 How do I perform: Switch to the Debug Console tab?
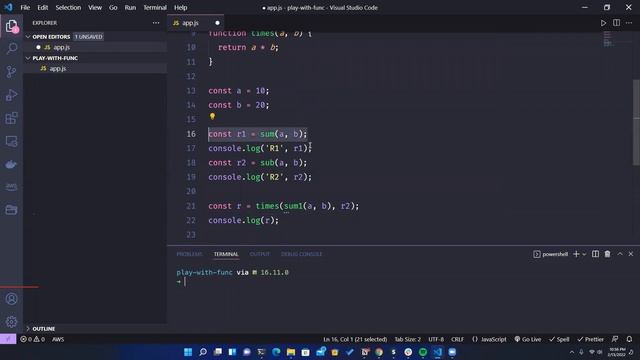tap(301, 254)
